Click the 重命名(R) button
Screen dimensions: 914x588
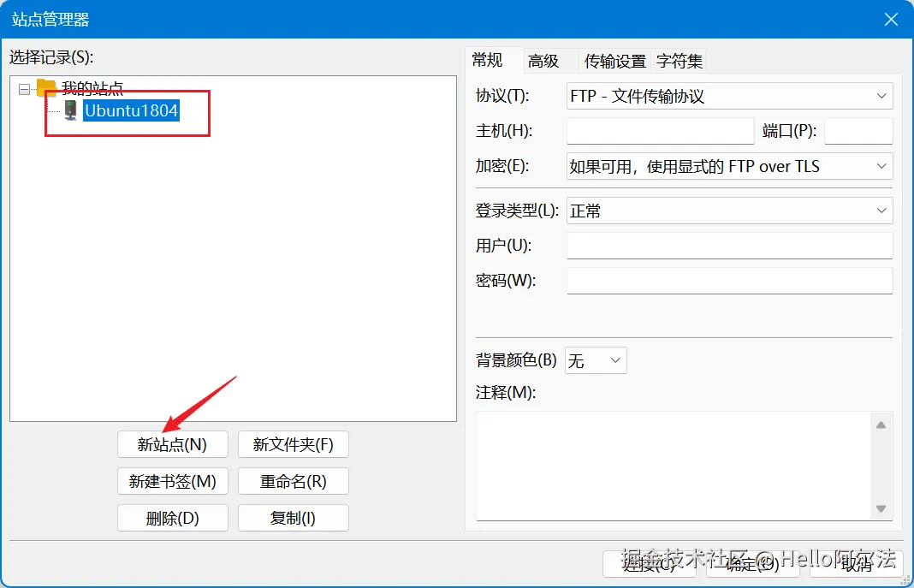[294, 481]
